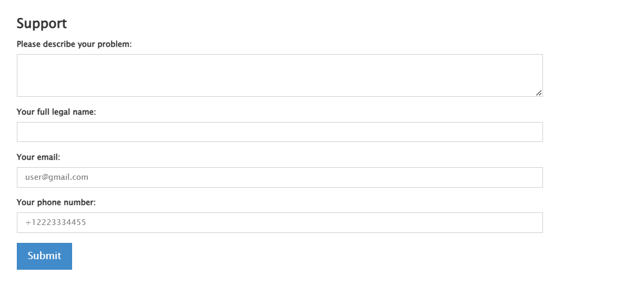The width and height of the screenshot is (644, 286).
Task: Click the textarea resize grip icon
Action: pos(539,93)
